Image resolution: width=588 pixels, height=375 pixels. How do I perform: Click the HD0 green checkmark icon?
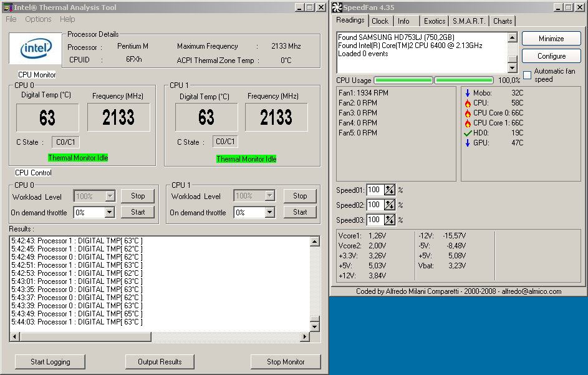point(467,133)
